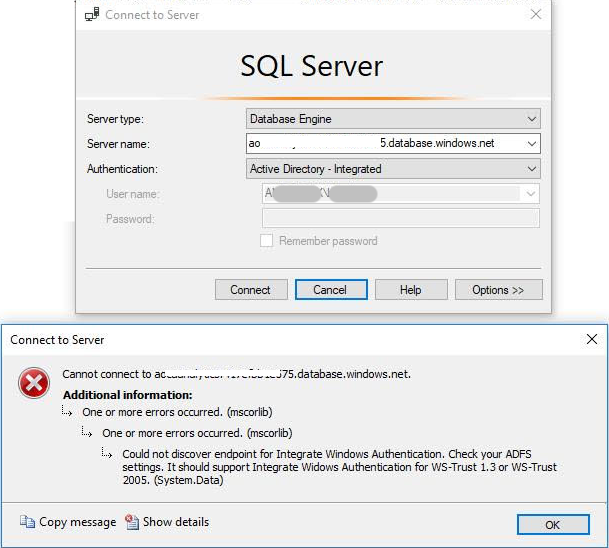Toggle the Remember password checkbox
This screenshot has height=548, width=609.
pyautogui.click(x=266, y=241)
